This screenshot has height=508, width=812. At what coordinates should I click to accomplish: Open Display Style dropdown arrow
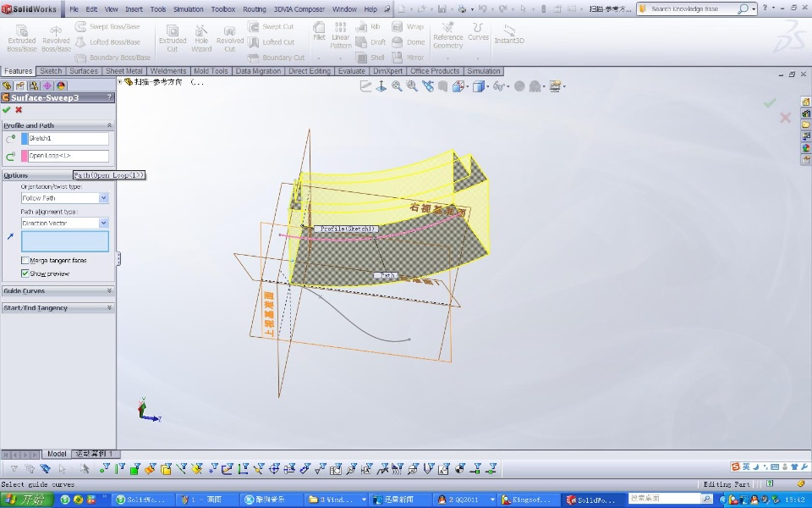(488, 86)
